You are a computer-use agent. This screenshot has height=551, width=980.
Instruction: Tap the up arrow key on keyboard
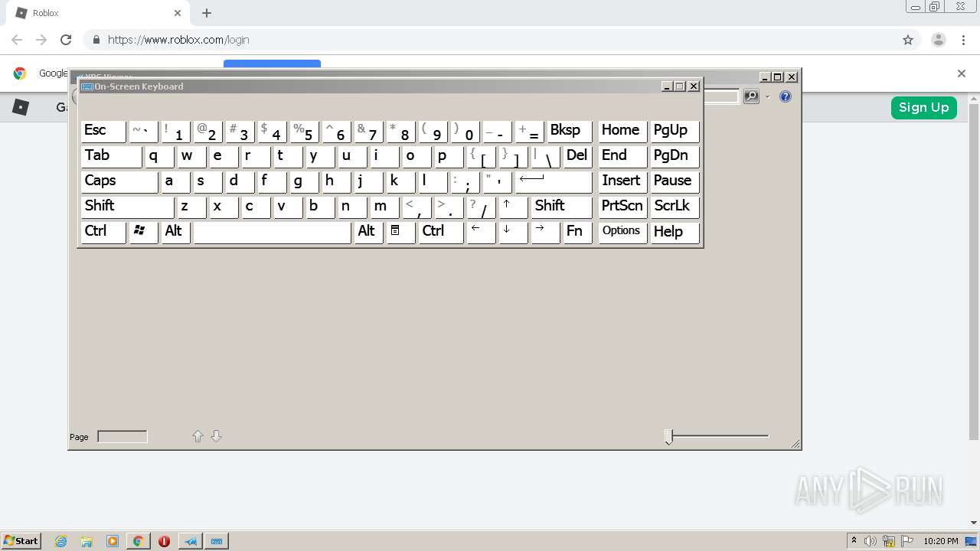click(x=513, y=207)
